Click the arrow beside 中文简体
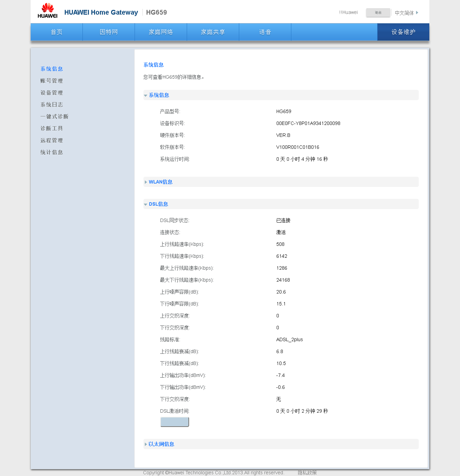The height and width of the screenshot is (476, 460). (x=417, y=13)
